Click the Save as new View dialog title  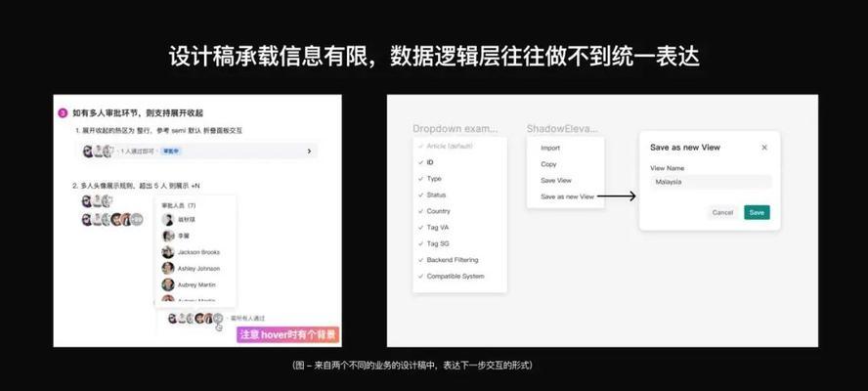[x=685, y=148]
